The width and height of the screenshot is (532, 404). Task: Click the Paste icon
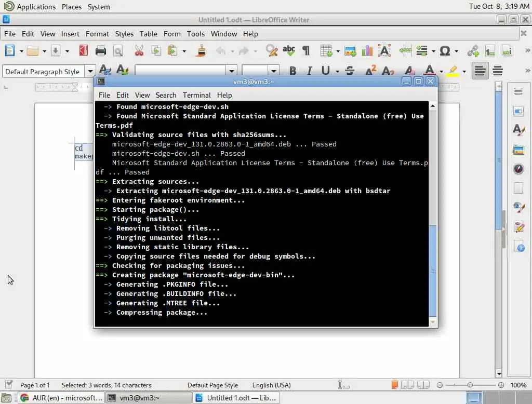point(172,51)
